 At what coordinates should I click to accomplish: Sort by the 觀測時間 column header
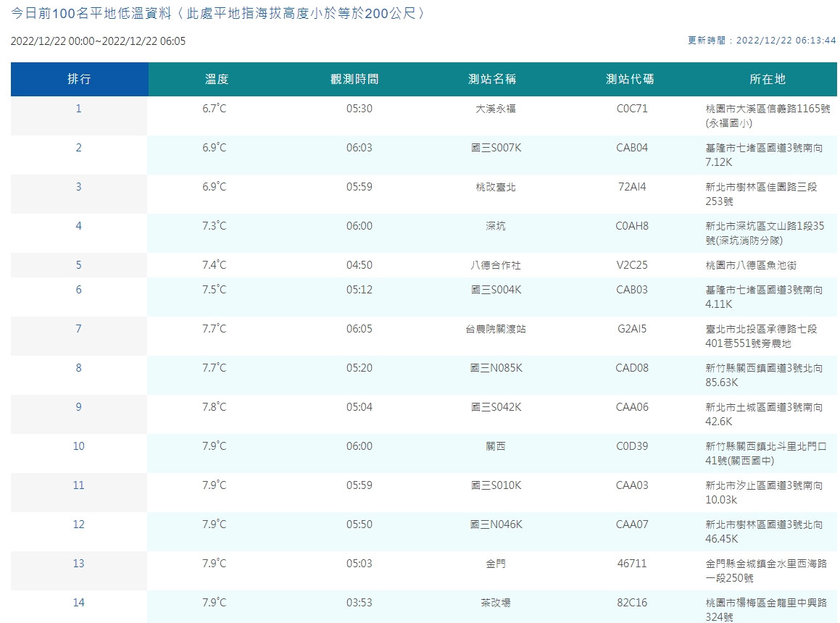[x=354, y=79]
